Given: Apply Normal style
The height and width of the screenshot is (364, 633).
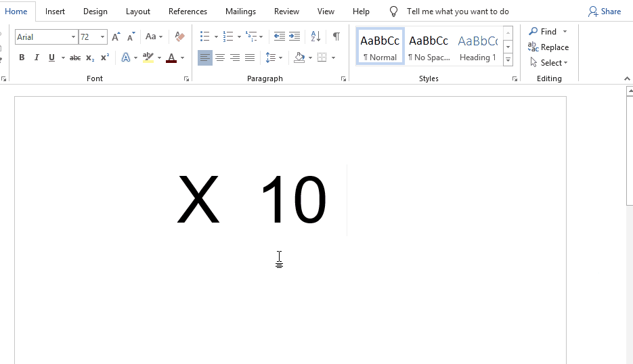Looking at the screenshot, I should (x=380, y=47).
